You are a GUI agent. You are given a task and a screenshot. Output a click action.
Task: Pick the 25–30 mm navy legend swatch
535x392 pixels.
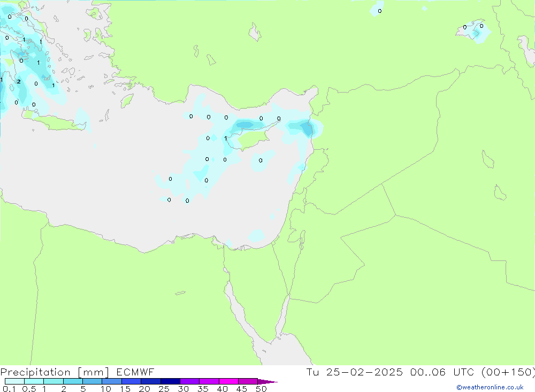pos(170,381)
